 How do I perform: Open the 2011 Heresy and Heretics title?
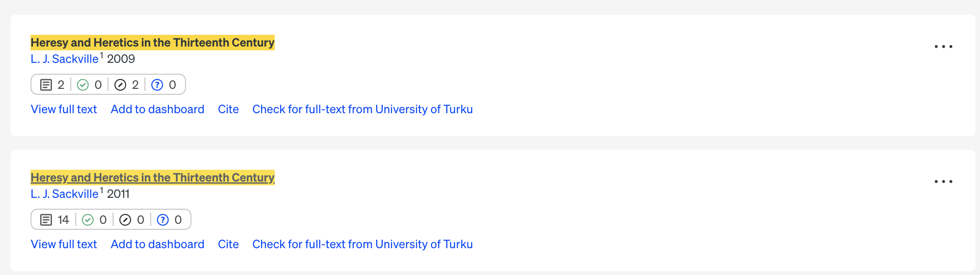pyautogui.click(x=152, y=178)
